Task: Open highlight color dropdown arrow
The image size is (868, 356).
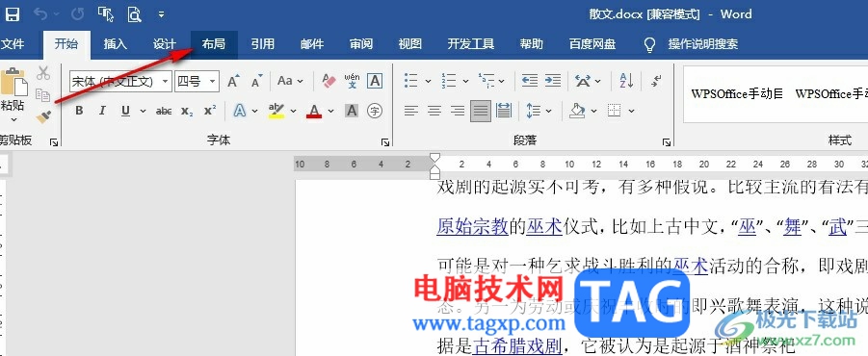Action: [294, 111]
